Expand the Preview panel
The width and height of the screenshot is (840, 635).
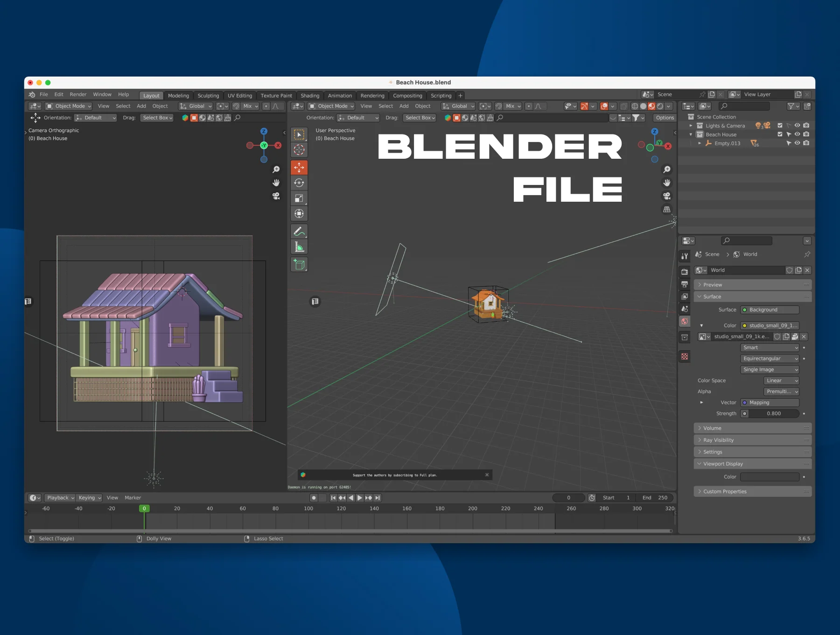click(x=753, y=285)
